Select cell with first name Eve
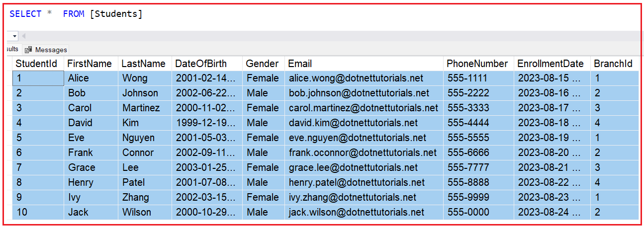The width and height of the screenshot is (644, 227). (91, 138)
